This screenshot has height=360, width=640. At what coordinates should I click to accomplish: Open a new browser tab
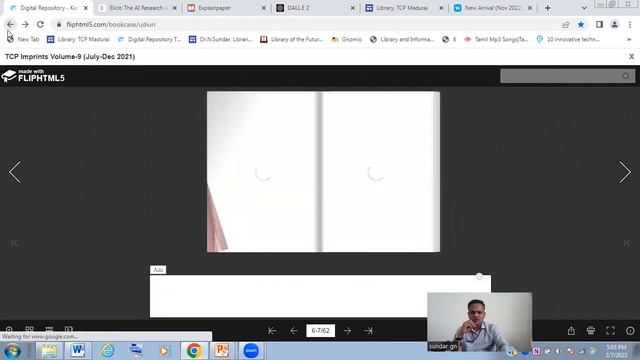[548, 8]
